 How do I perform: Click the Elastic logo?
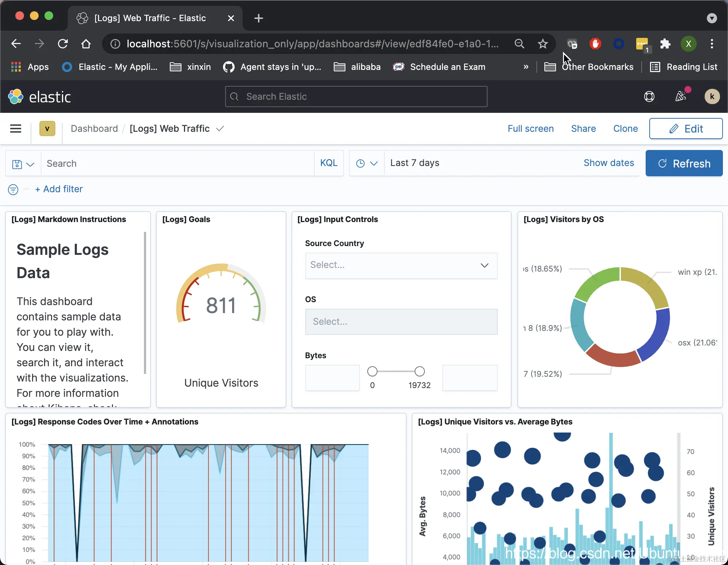click(x=39, y=97)
